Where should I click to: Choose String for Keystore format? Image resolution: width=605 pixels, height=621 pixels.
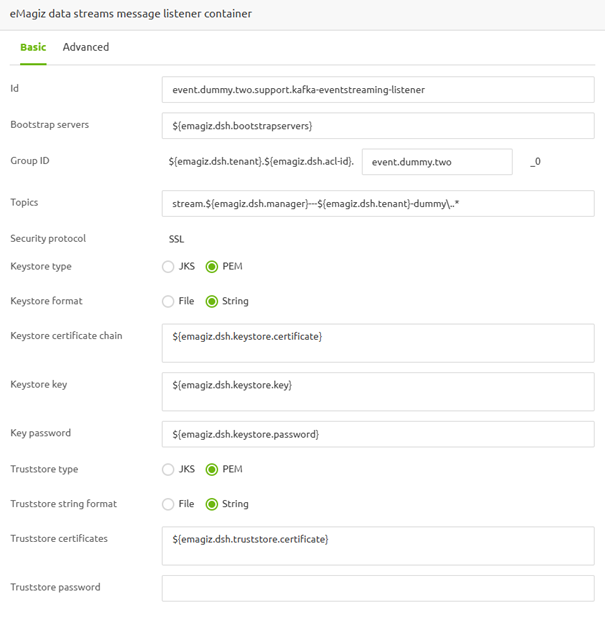[x=212, y=301]
